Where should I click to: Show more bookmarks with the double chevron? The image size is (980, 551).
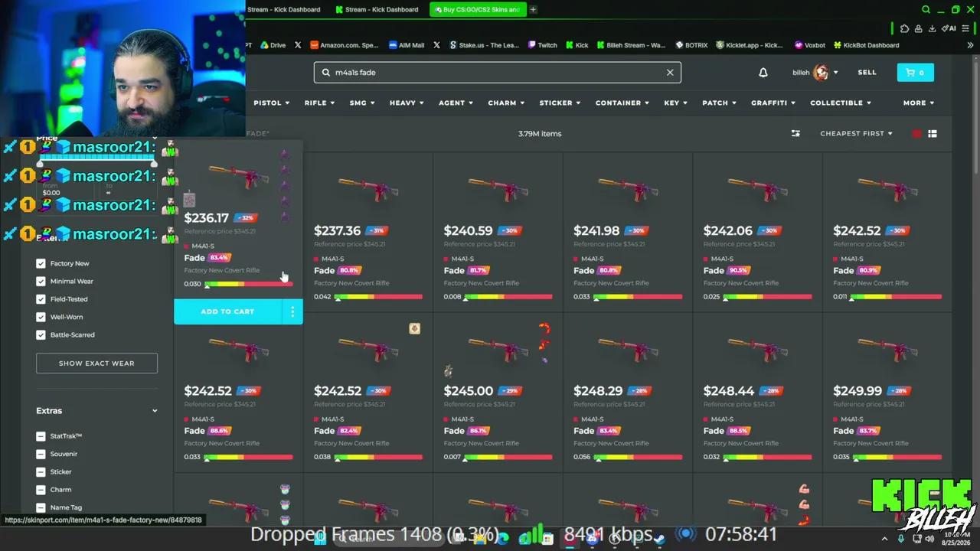(x=970, y=45)
